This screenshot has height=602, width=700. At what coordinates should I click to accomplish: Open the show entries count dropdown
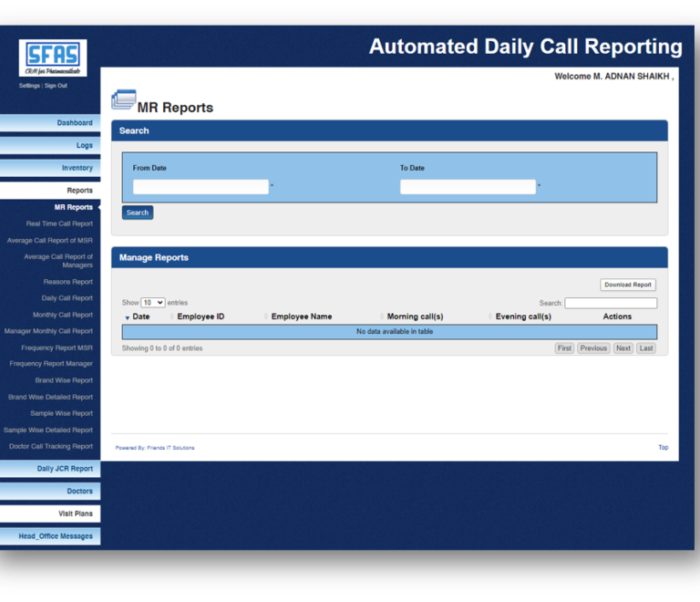153,303
